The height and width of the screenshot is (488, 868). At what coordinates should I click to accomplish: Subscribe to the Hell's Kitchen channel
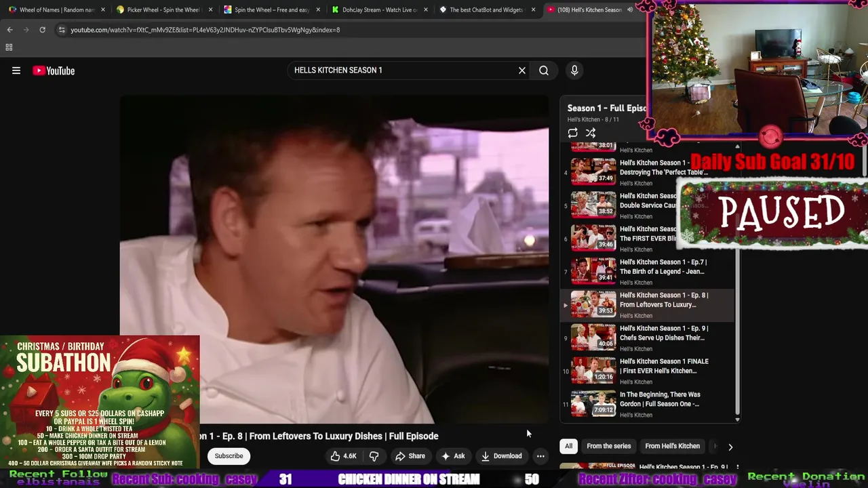point(229,456)
